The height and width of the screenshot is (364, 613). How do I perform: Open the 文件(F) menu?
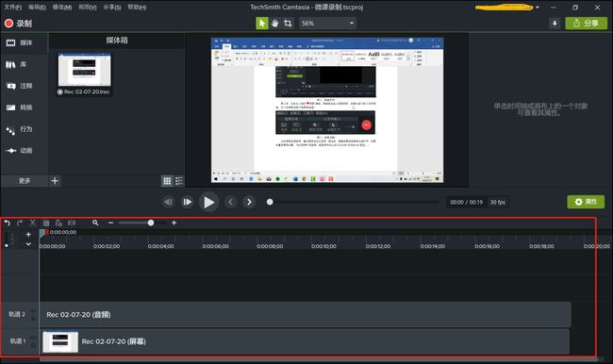pos(13,7)
